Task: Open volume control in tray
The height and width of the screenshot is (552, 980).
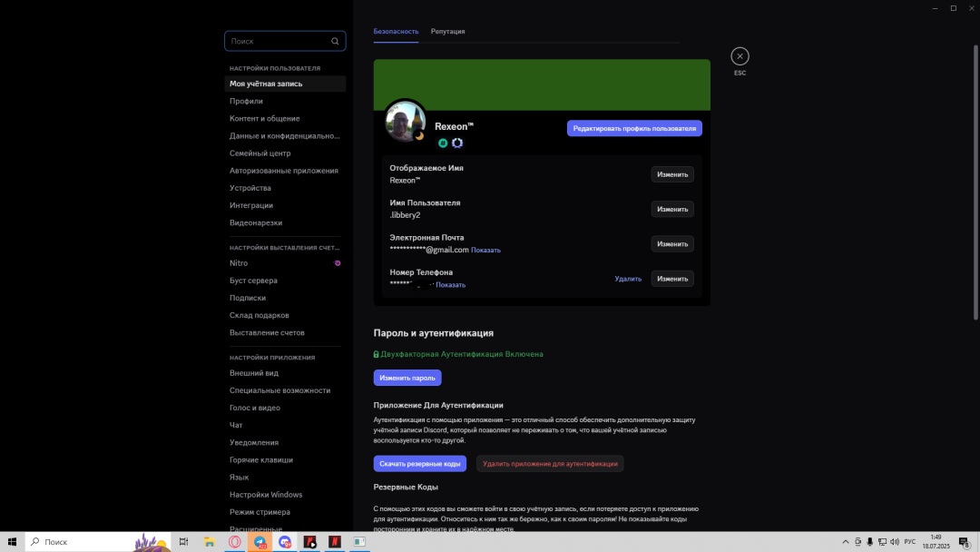Action: tap(895, 542)
